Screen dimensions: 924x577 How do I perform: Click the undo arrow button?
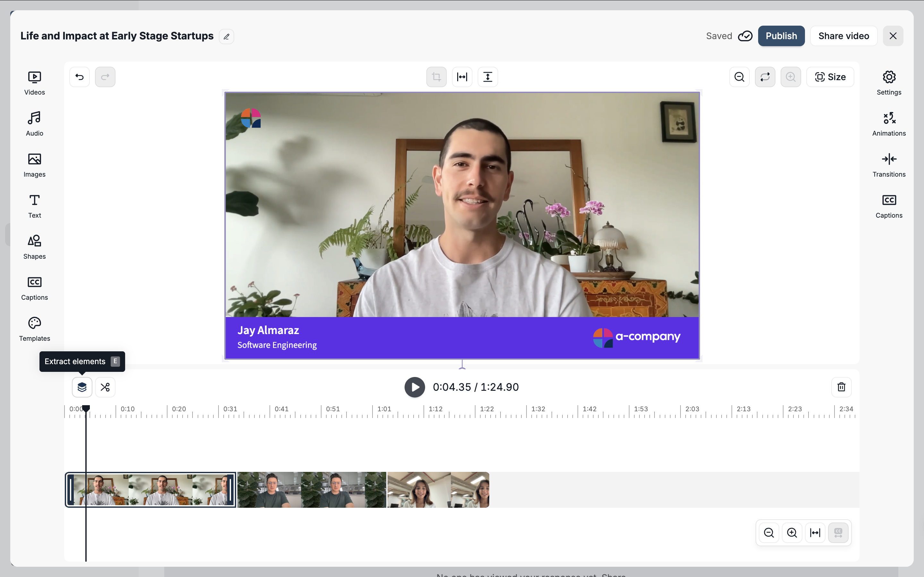pyautogui.click(x=80, y=77)
